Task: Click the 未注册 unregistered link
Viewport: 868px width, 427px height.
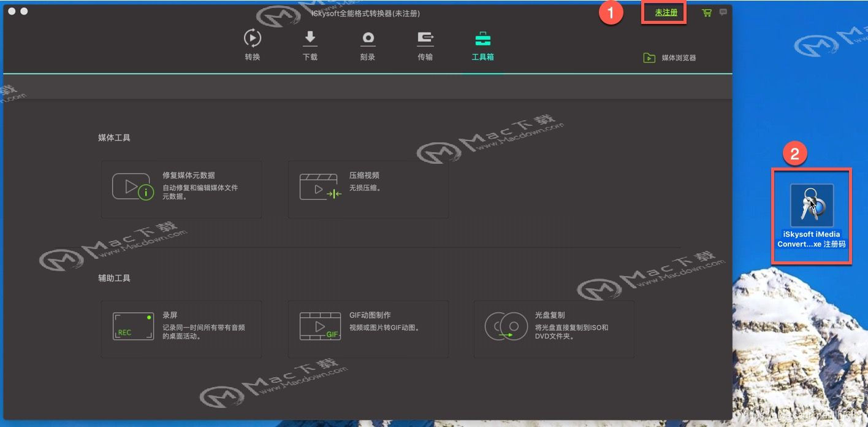Action: [666, 12]
